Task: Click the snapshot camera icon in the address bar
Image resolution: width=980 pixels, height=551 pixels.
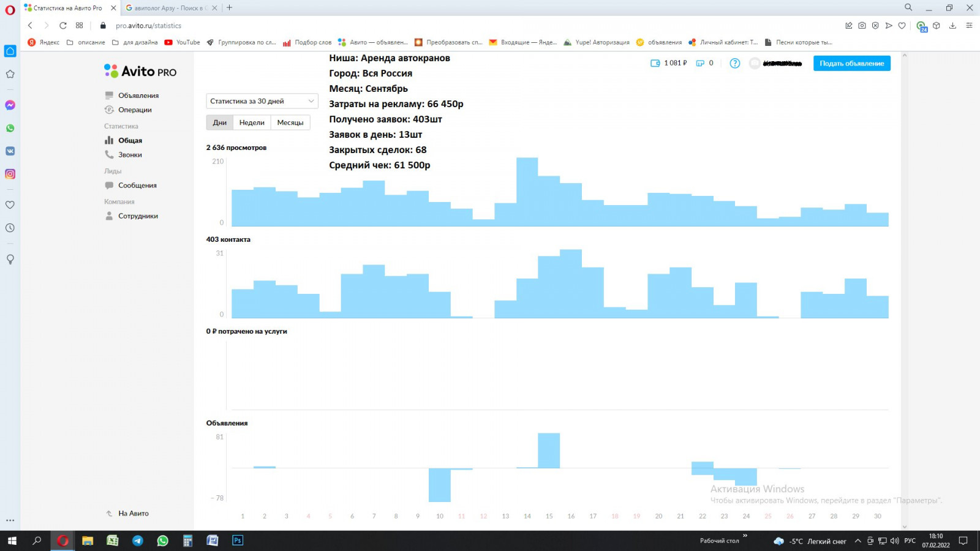Action: pos(862,26)
